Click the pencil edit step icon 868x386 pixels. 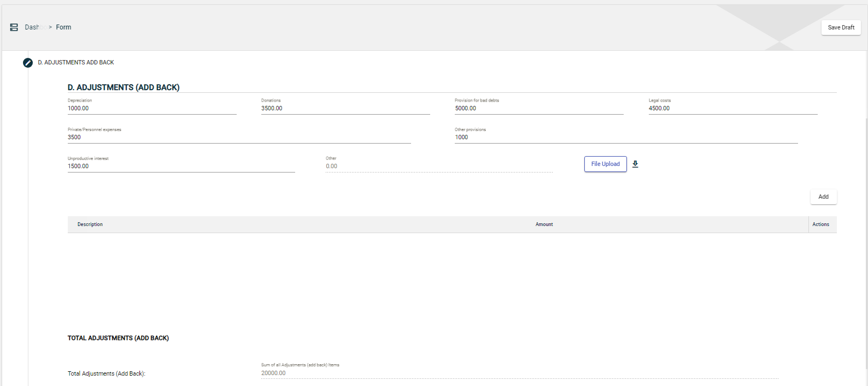(x=28, y=63)
